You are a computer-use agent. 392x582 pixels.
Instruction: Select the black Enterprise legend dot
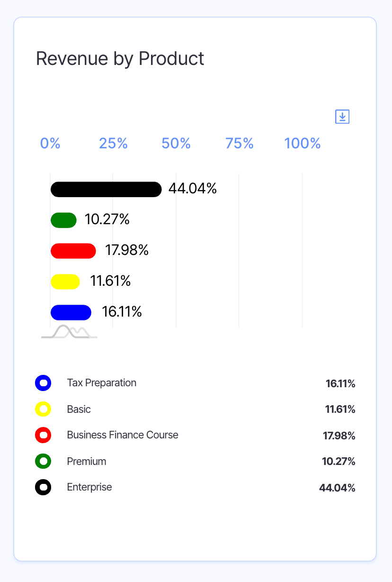point(43,487)
